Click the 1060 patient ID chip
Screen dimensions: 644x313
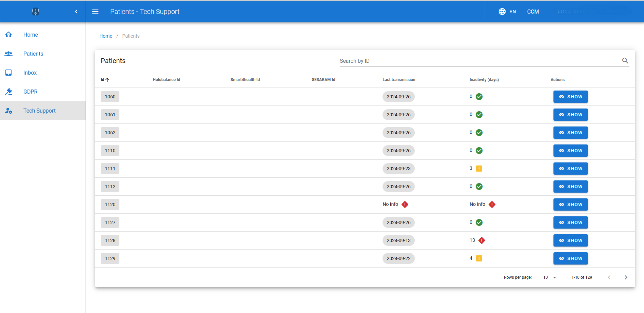tap(110, 97)
